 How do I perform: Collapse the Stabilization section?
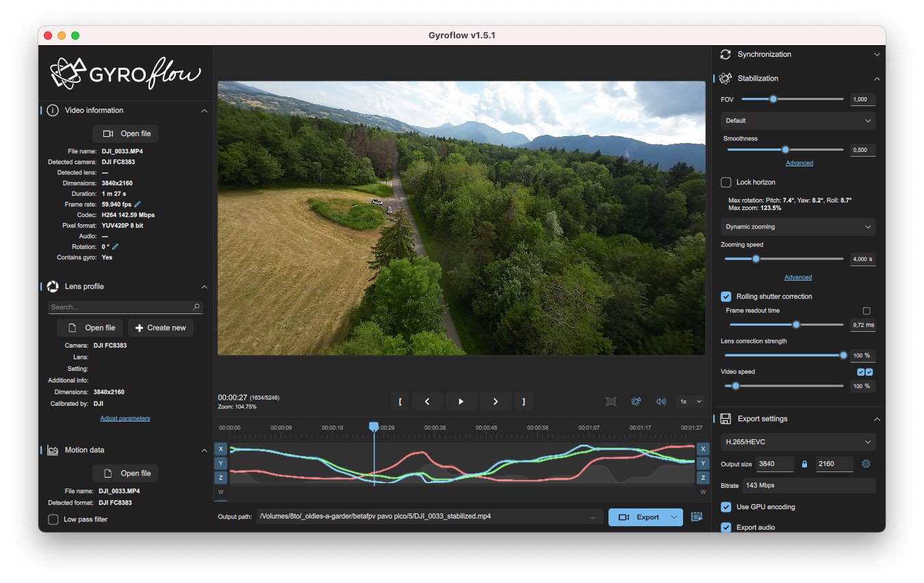877,79
